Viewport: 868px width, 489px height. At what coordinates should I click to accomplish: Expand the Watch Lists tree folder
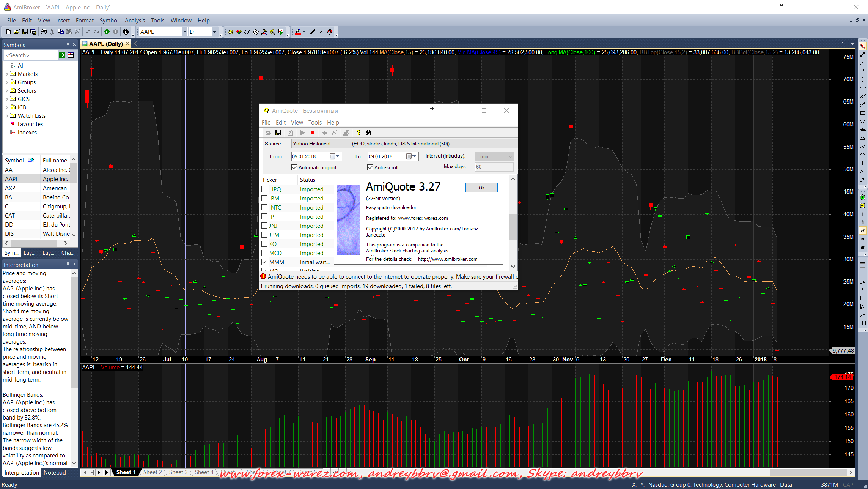coord(7,116)
